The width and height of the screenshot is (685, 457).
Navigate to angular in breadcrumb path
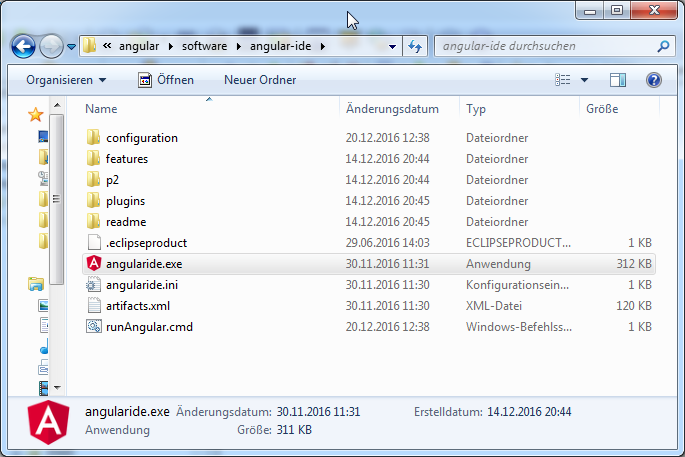139,46
